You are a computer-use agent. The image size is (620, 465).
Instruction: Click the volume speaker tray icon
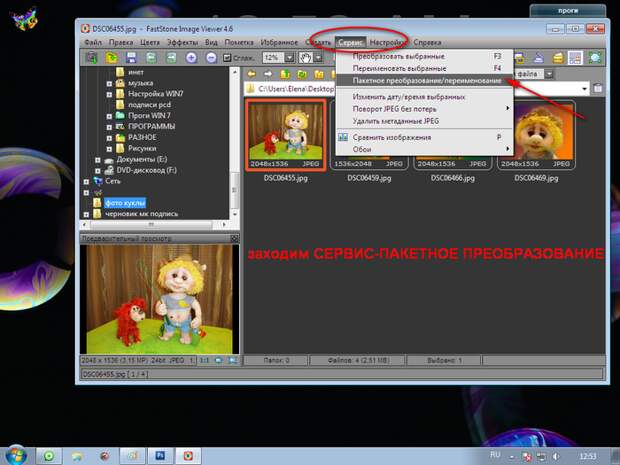coord(556,456)
